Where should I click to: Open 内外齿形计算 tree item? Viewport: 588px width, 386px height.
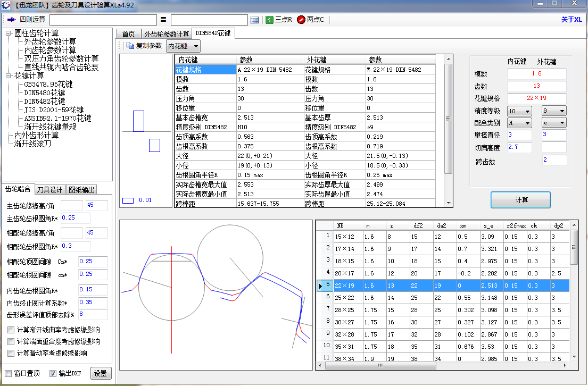(36, 135)
